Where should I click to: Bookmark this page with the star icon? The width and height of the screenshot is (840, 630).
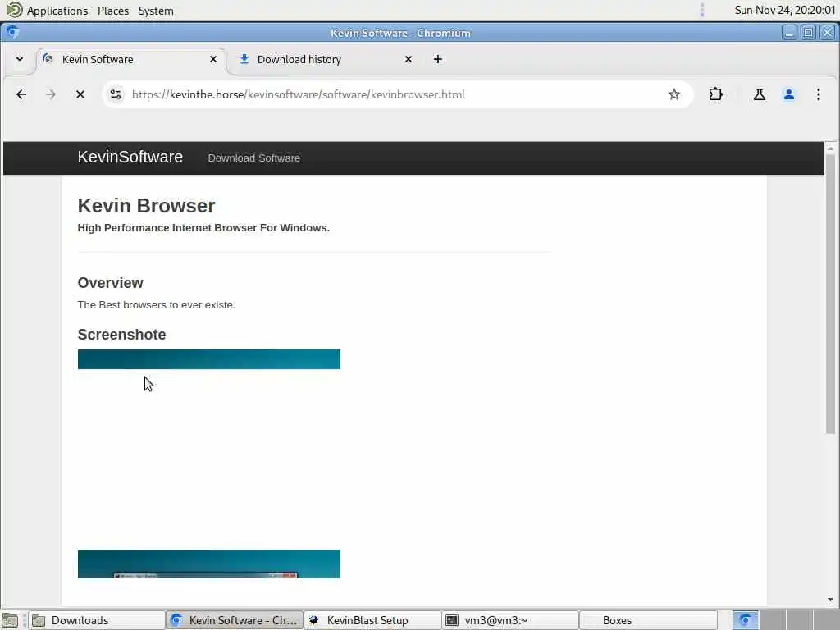[674, 95]
